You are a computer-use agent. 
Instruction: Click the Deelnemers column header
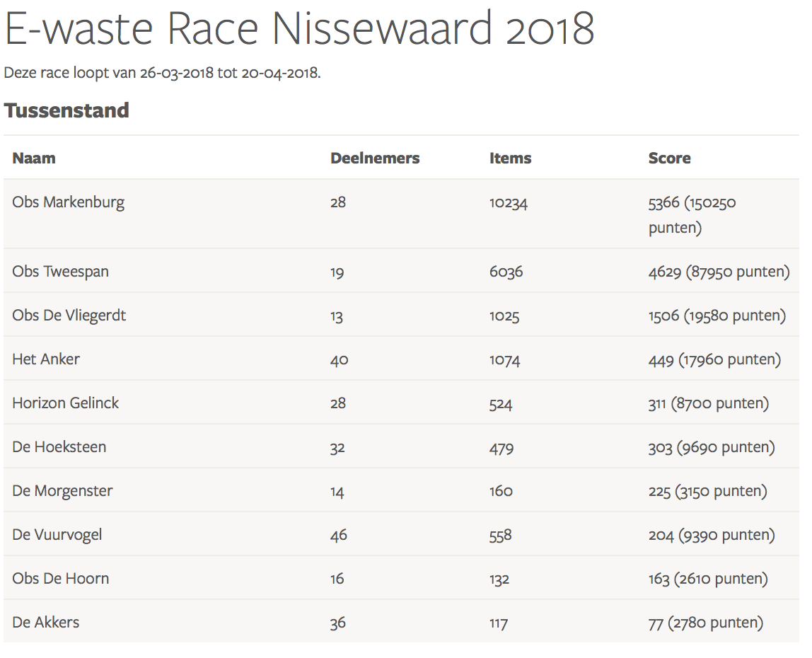coord(375,158)
